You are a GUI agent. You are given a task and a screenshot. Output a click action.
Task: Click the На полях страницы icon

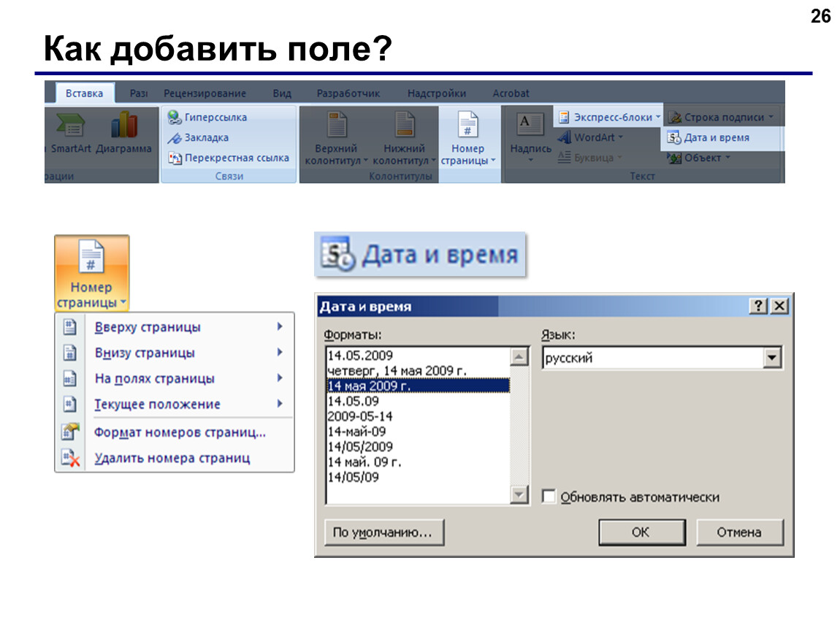pyautogui.click(x=70, y=378)
